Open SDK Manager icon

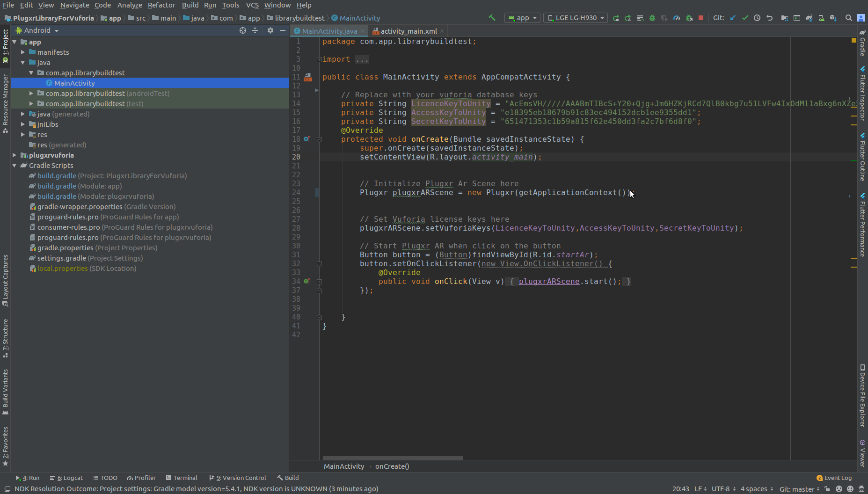(833, 18)
